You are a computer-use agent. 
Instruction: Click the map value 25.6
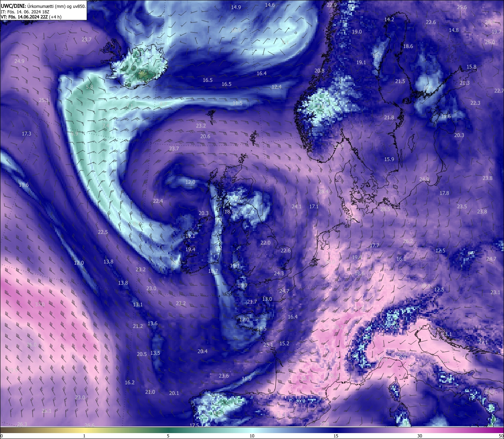(462, 7)
